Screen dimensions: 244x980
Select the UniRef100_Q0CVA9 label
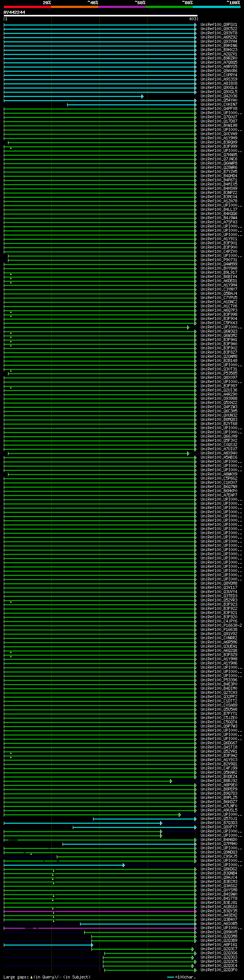click(219, 134)
